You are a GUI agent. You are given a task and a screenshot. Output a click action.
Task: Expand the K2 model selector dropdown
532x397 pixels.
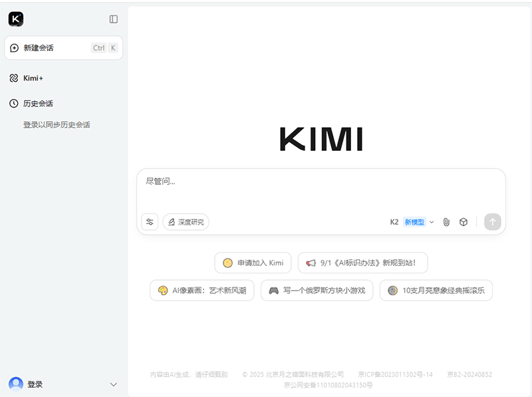412,222
